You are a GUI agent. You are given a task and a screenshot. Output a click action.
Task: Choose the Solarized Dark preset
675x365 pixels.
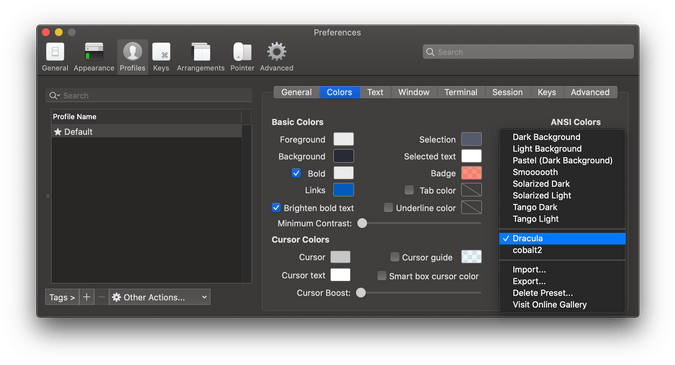click(x=562, y=183)
